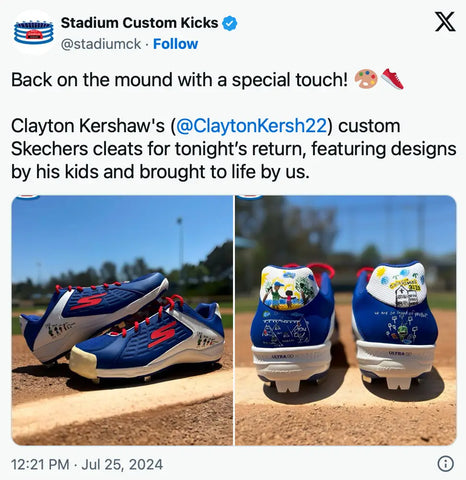The height and width of the screenshot is (480, 466).
Task: Open the left side-view cleats photo
Action: (x=122, y=320)
